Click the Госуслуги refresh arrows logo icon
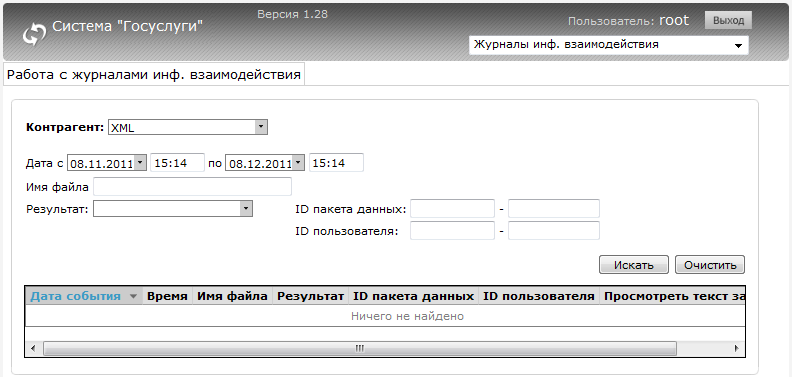Viewport: 792px width, 377px height. point(34,35)
